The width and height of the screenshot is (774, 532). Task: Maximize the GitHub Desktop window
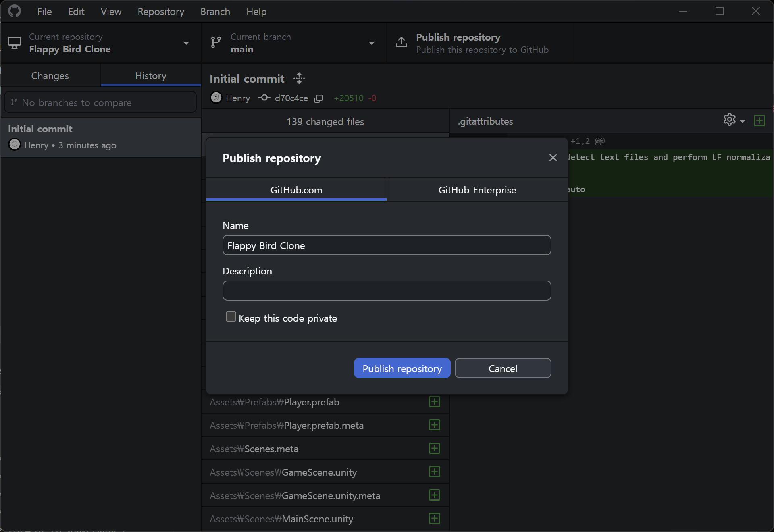pyautogui.click(x=720, y=11)
